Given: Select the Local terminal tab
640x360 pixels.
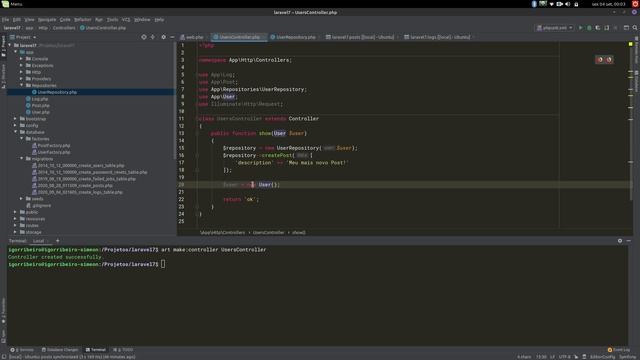Looking at the screenshot, I should [x=39, y=241].
